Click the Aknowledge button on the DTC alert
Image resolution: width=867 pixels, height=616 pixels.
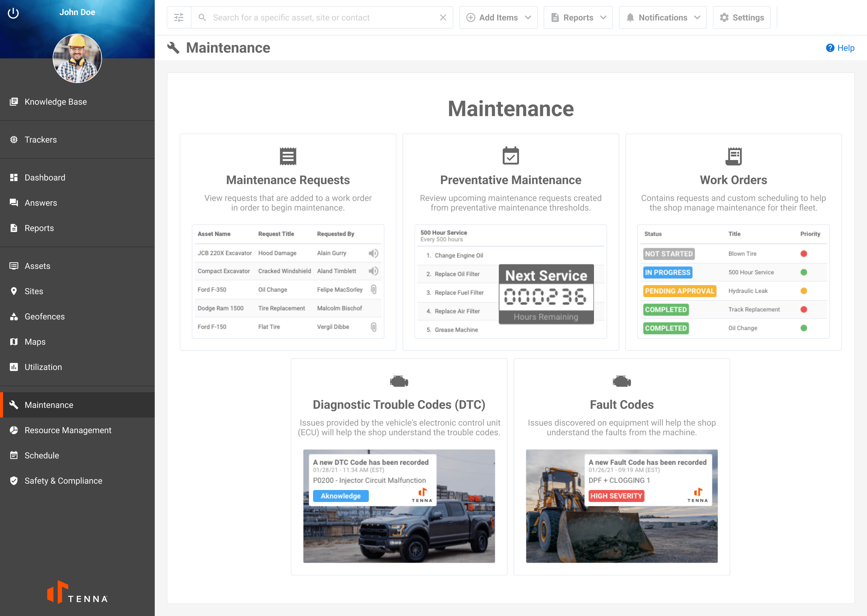point(340,496)
